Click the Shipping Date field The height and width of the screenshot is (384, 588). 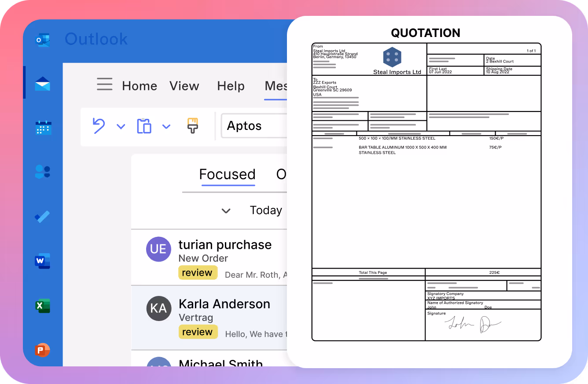513,70
